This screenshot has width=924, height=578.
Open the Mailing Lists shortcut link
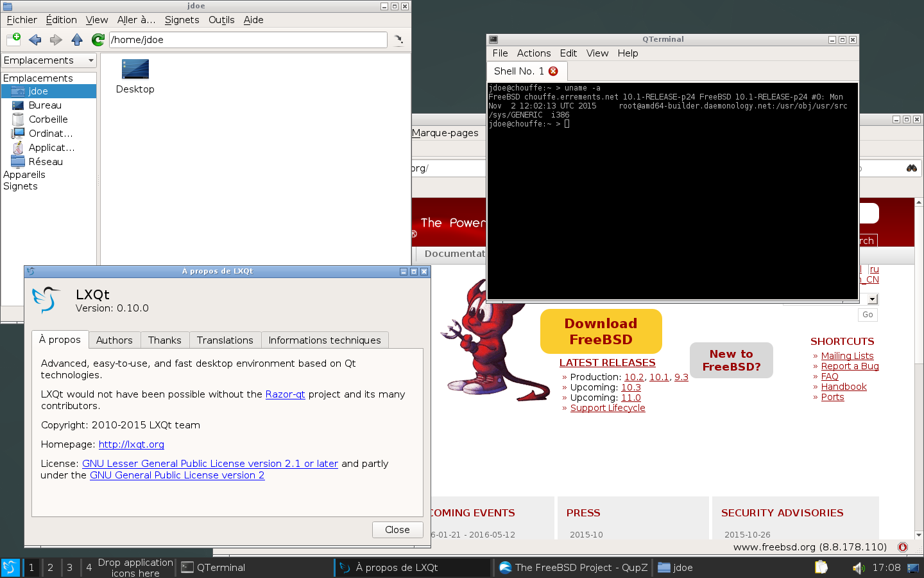(x=848, y=356)
